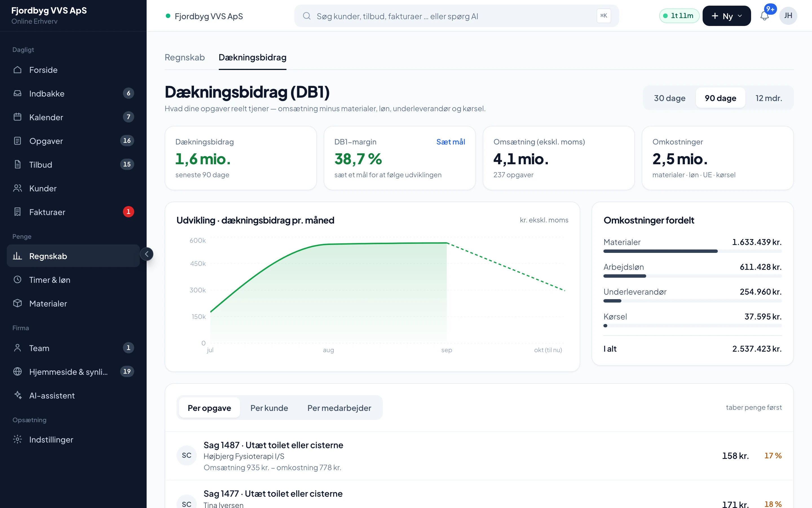Click the Materialer cost bar
Screen dimensions: 812x508
[x=692, y=251]
